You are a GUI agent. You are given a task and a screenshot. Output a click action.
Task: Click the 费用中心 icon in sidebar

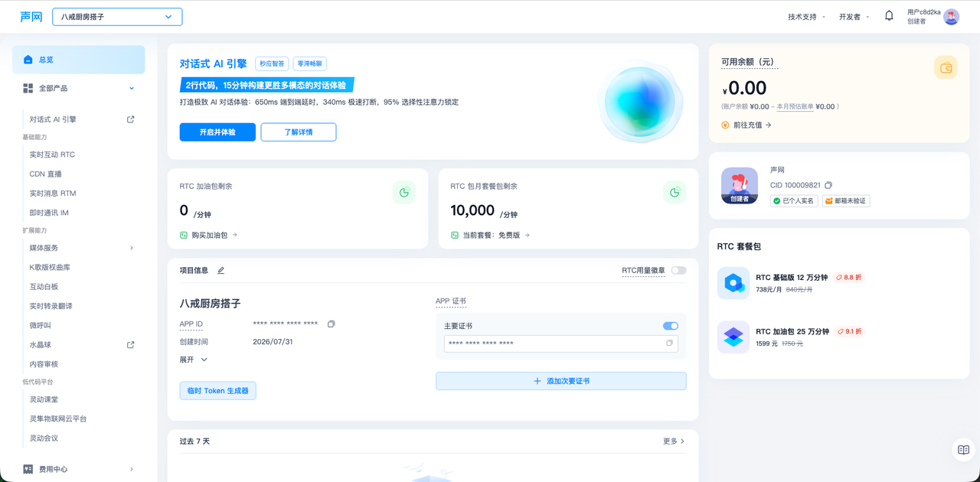click(28, 469)
